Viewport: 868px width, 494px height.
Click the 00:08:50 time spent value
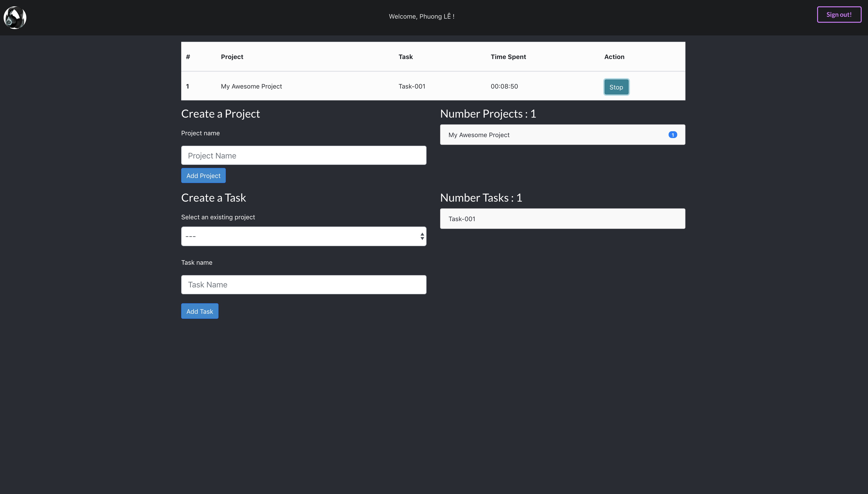504,86
